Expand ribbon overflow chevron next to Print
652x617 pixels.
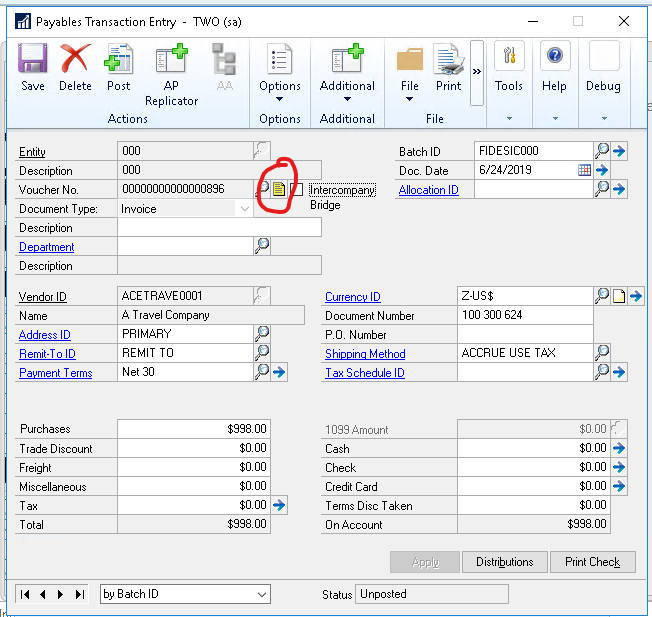coord(477,72)
